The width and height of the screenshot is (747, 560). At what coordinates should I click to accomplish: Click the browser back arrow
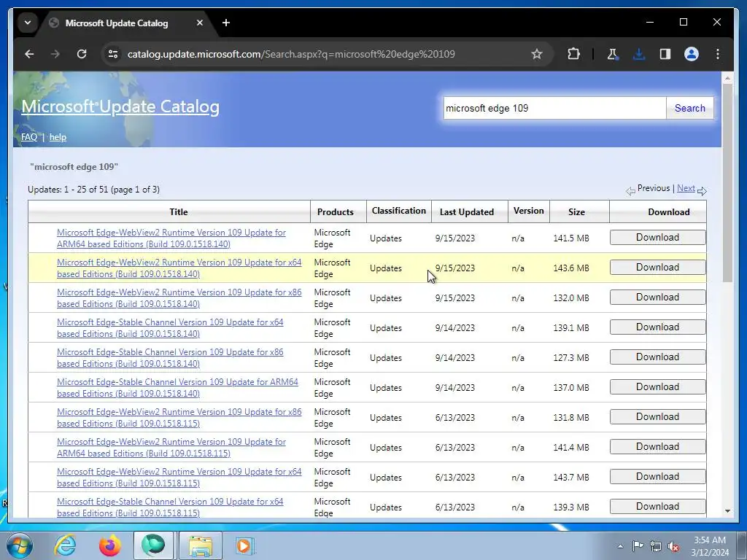(29, 54)
